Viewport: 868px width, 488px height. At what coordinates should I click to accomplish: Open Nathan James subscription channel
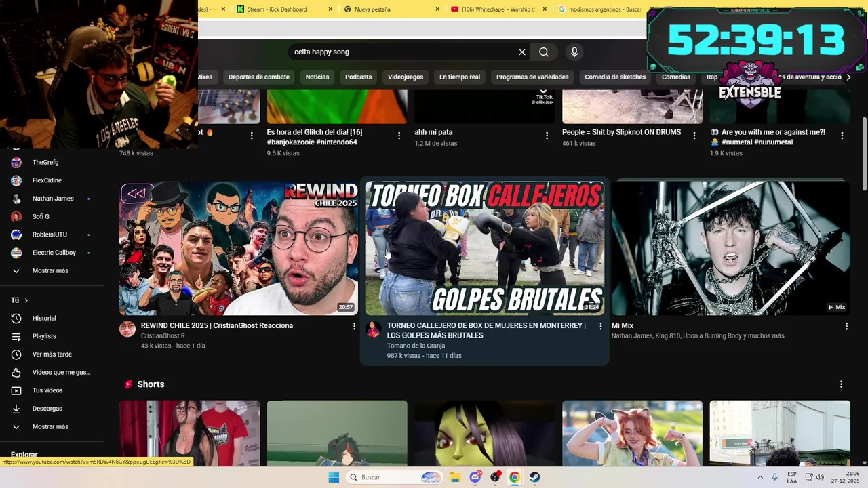pos(52,199)
